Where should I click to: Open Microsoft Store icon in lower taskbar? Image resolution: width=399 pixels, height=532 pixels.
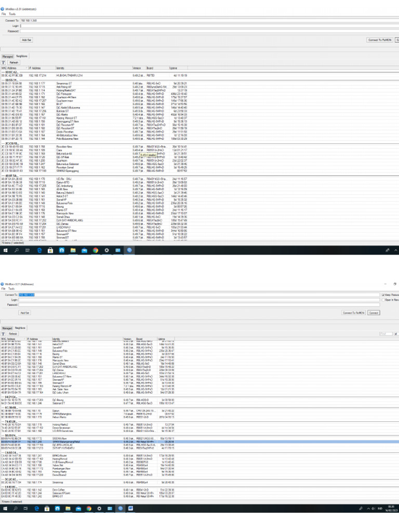pos(47,509)
